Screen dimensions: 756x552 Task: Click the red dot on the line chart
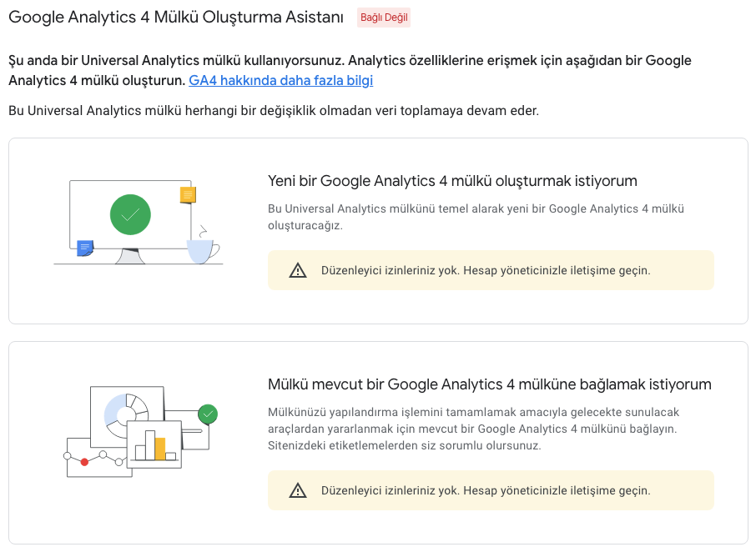[84, 461]
